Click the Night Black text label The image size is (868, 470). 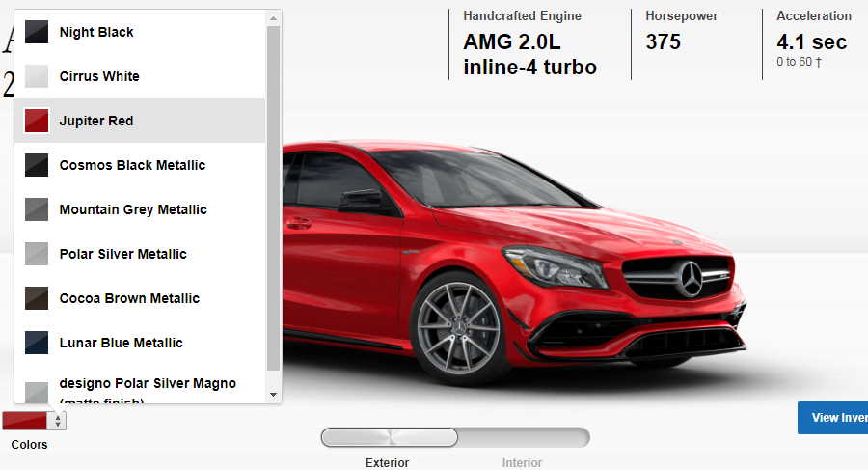[96, 32]
